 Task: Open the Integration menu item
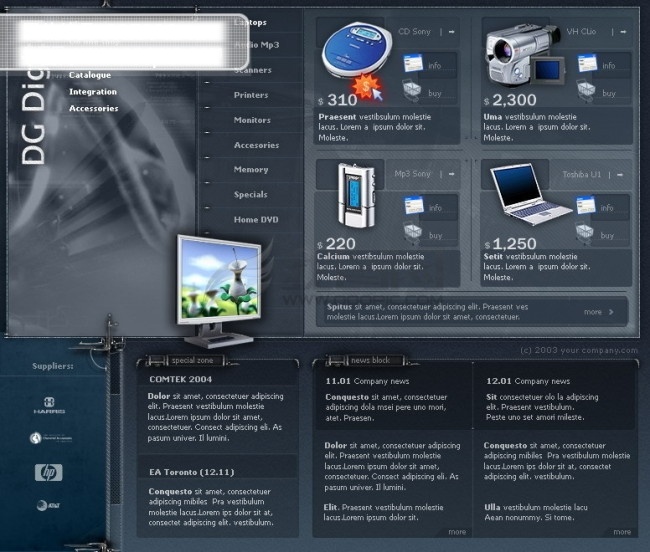tap(93, 92)
